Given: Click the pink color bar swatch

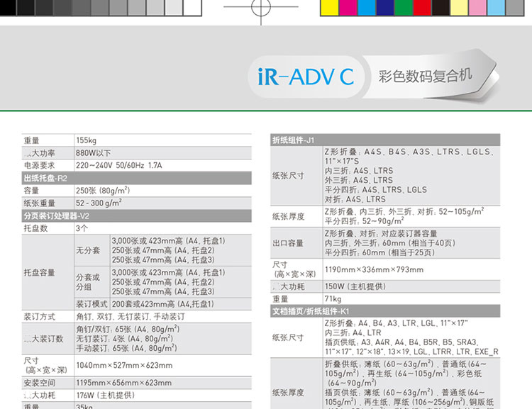Looking at the screenshot, I should 477,8.
